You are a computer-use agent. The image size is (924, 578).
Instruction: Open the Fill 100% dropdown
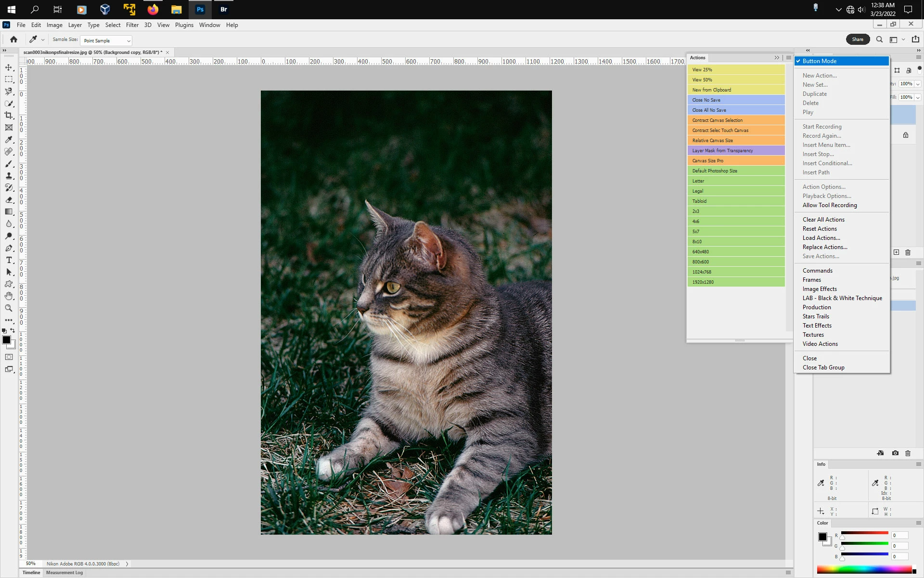pos(918,97)
